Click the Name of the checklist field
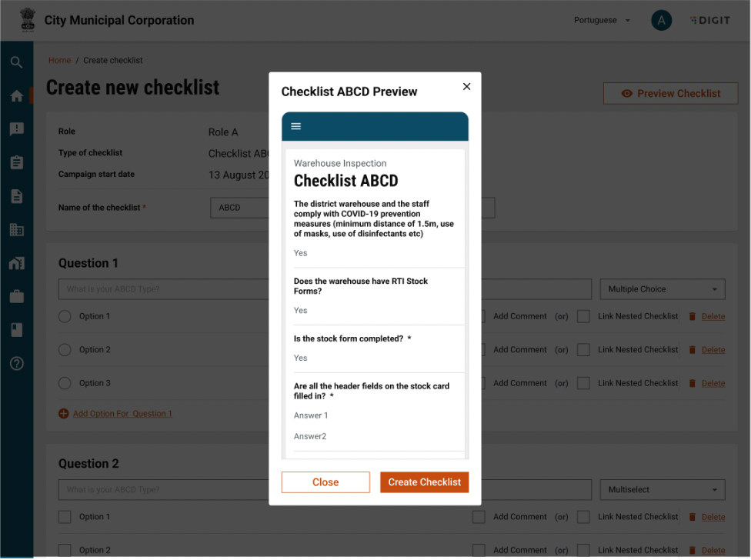This screenshot has width=751, height=560. (x=239, y=208)
